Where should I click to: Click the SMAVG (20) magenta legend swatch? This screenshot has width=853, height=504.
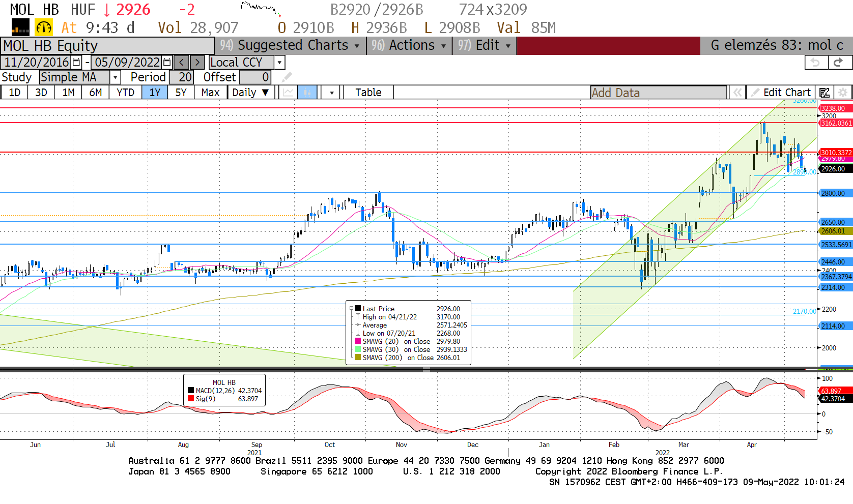(358, 341)
